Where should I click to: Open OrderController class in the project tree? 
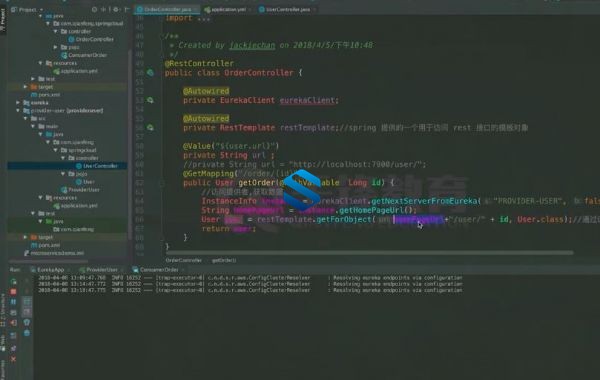91,39
